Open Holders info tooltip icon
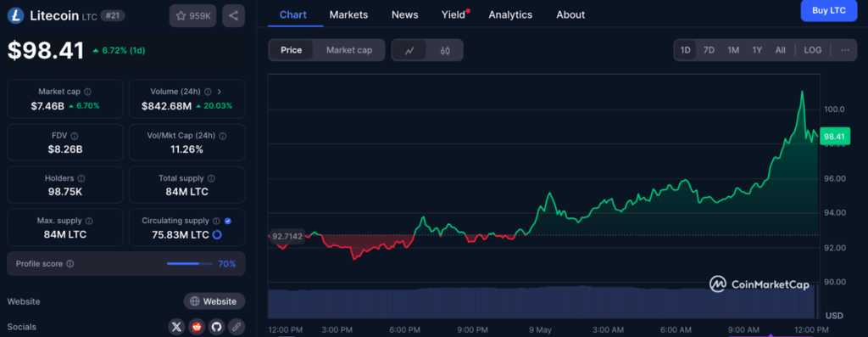The height and width of the screenshot is (337, 868). pos(81,178)
